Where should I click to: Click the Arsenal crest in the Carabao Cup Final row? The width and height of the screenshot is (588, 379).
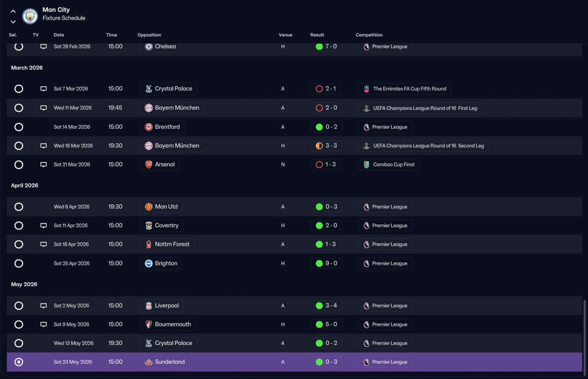tap(148, 165)
